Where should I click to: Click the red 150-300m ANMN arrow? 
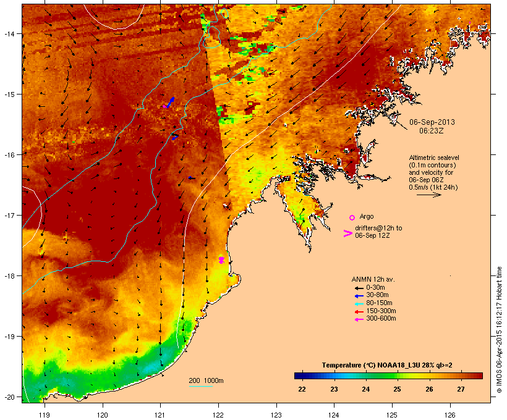click(x=359, y=312)
